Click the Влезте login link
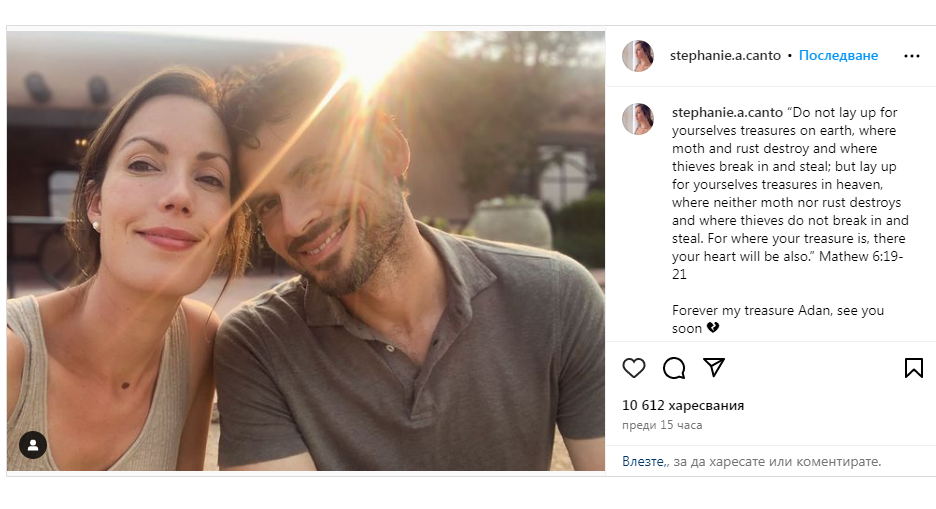Screen dimensions: 936x509 (x=643, y=461)
